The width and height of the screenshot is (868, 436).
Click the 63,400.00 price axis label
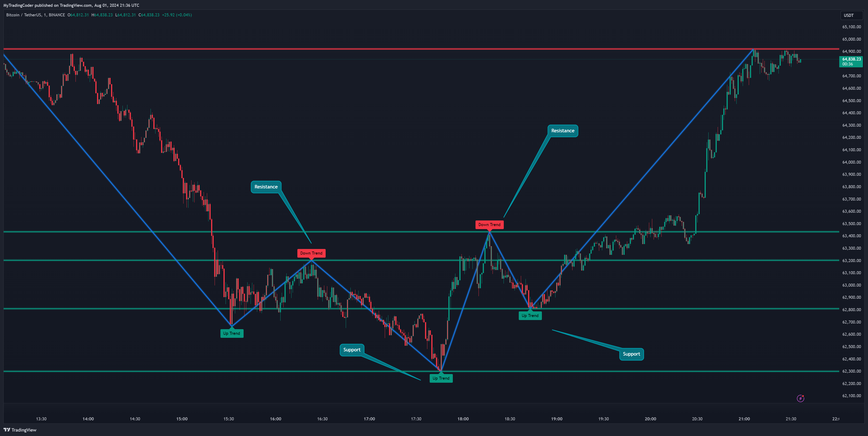tap(851, 236)
